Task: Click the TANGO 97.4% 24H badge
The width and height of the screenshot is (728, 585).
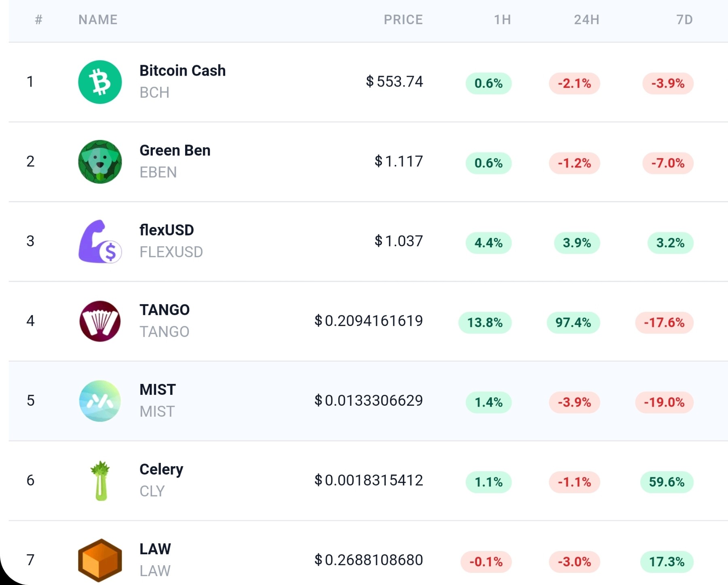Action: tap(573, 322)
